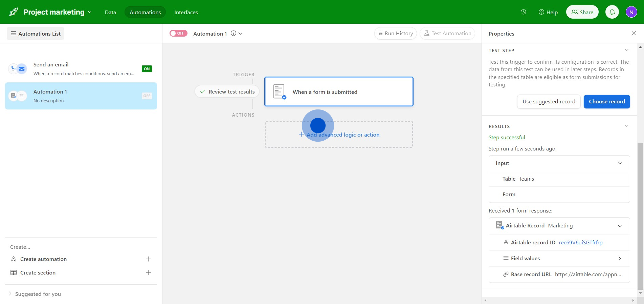Click the Field values list icon
The width and height of the screenshot is (644, 304).
(x=506, y=258)
